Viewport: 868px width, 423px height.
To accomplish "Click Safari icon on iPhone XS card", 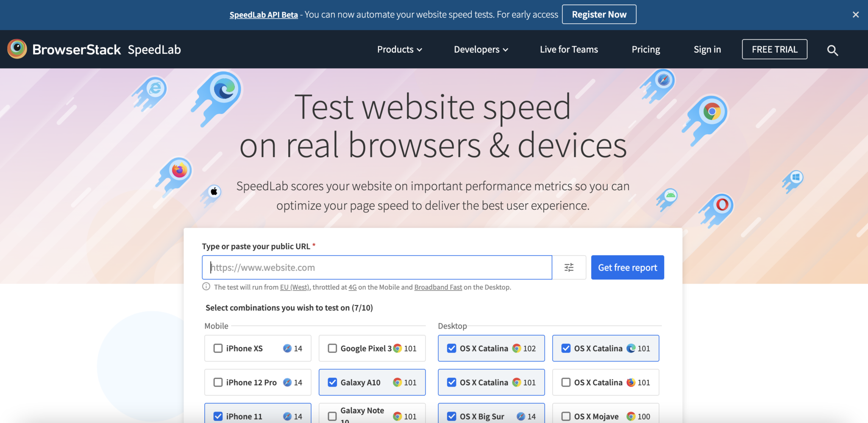I will click(287, 348).
